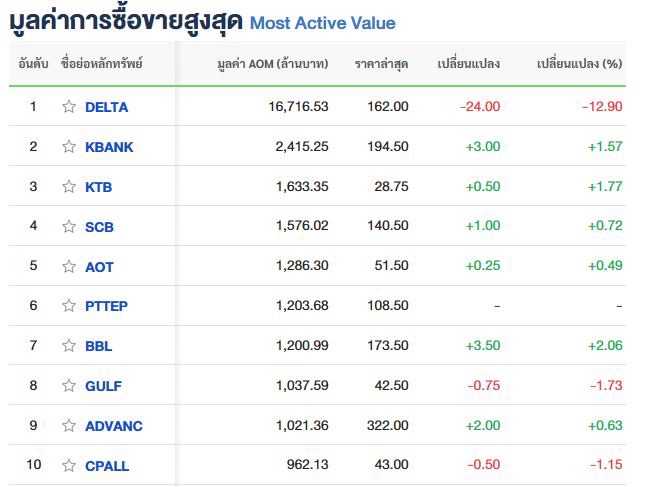This screenshot has height=487, width=646.
Task: Open the DELTA stock link
Action: tap(107, 107)
